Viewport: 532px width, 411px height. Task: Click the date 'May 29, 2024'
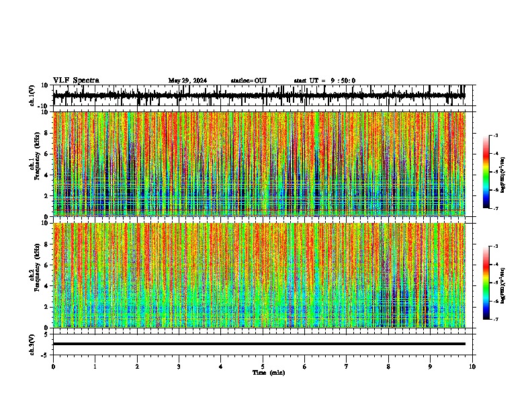[187, 81]
